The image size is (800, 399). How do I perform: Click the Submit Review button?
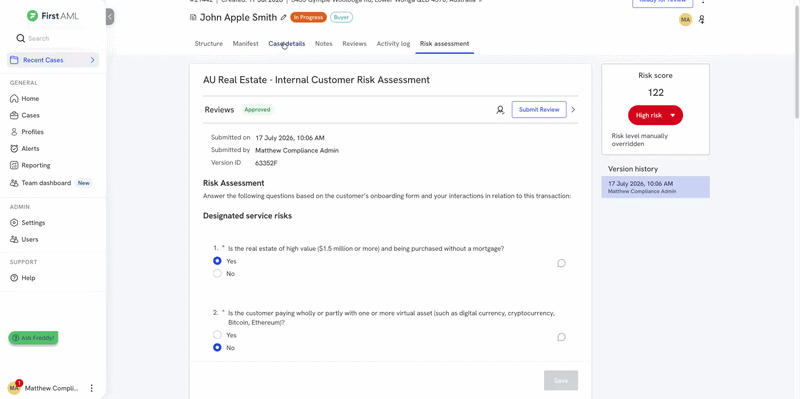(x=539, y=110)
